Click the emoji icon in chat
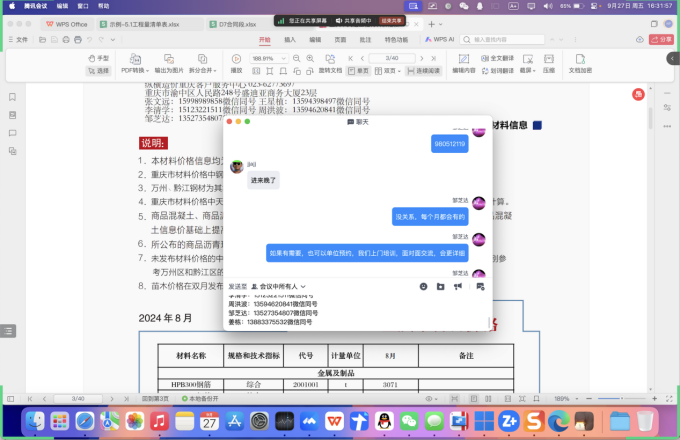The image size is (680, 440). tap(424, 286)
